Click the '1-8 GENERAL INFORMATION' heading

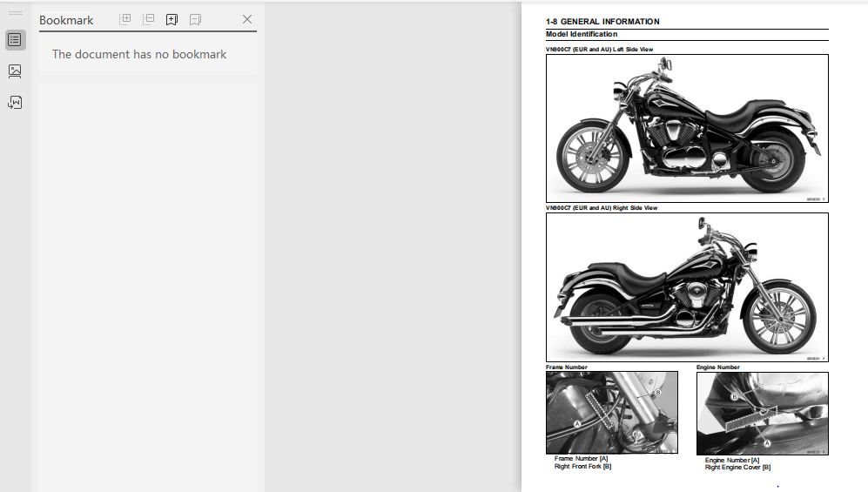[602, 22]
